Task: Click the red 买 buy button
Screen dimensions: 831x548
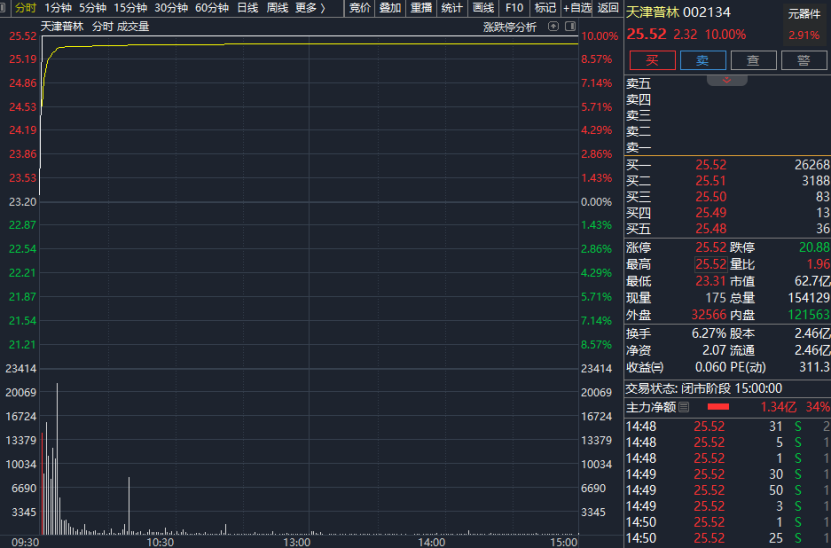Action: pos(652,60)
